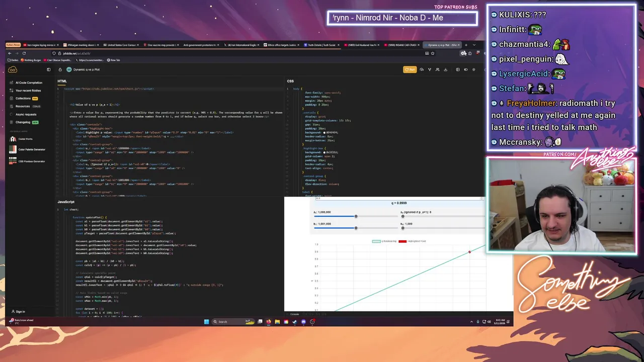Click the JavaScript panel label
Screen dimensions: 644x362
(x=66, y=202)
